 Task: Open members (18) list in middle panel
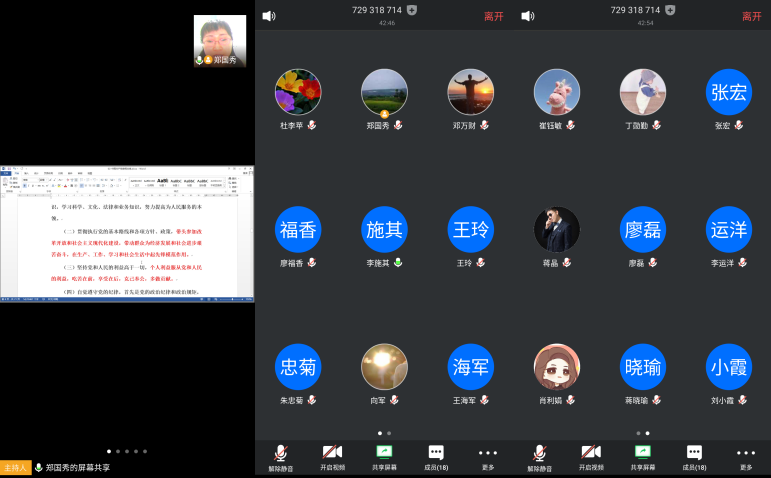[x=436, y=457]
